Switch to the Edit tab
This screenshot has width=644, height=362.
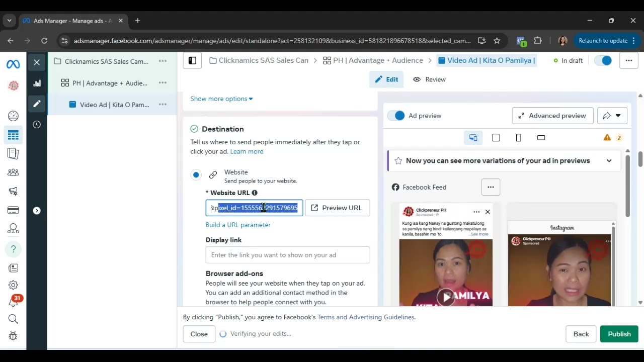tap(386, 79)
